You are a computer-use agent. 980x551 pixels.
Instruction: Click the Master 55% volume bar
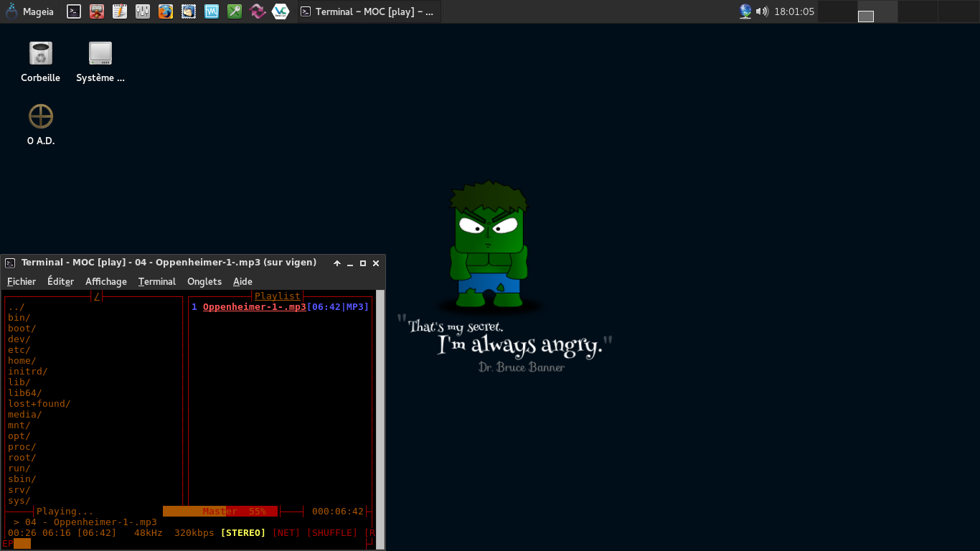click(x=220, y=512)
